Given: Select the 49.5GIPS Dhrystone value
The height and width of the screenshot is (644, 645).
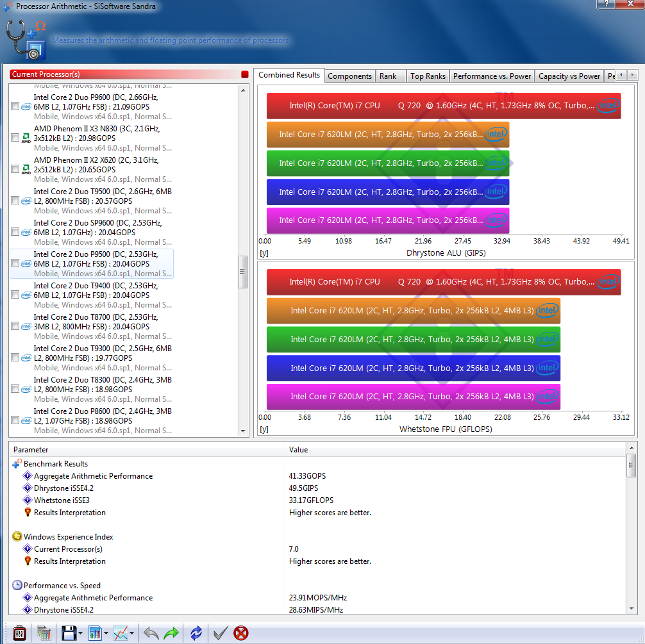Looking at the screenshot, I should [x=303, y=488].
